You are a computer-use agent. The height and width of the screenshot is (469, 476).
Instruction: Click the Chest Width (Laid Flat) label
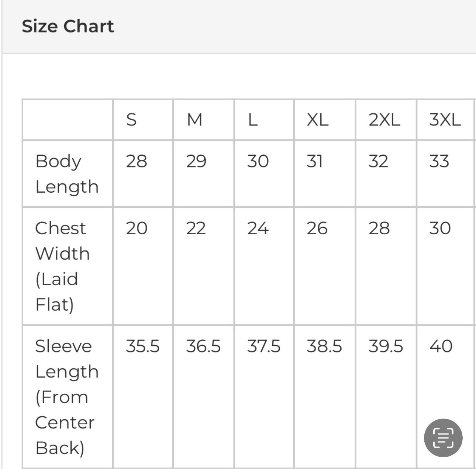pyautogui.click(x=62, y=266)
